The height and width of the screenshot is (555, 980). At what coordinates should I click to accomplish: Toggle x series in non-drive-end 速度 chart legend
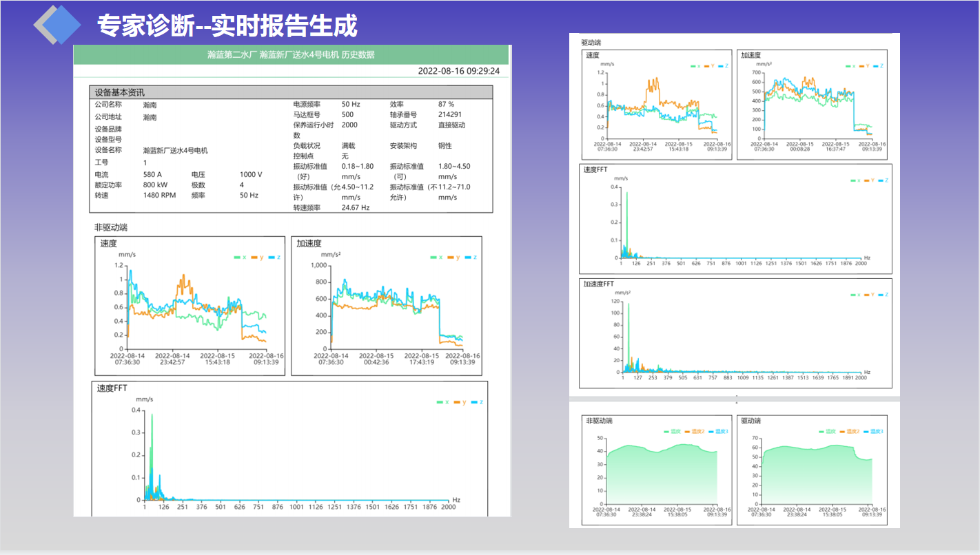pyautogui.click(x=241, y=258)
